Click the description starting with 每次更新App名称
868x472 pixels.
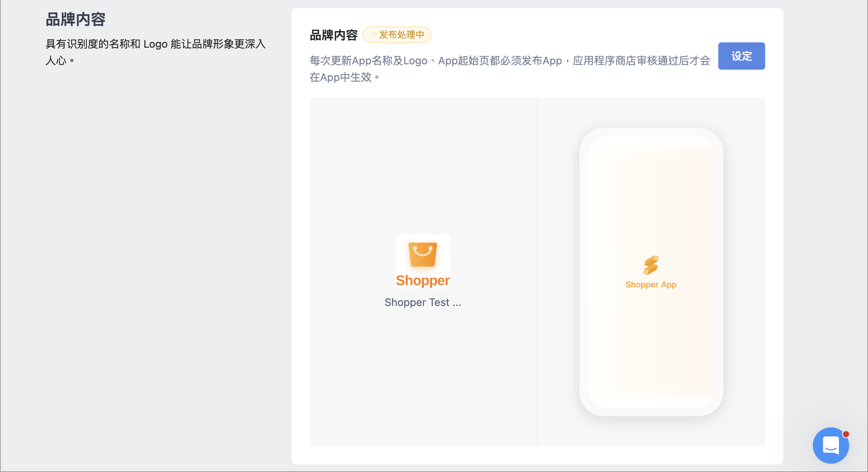click(x=510, y=69)
